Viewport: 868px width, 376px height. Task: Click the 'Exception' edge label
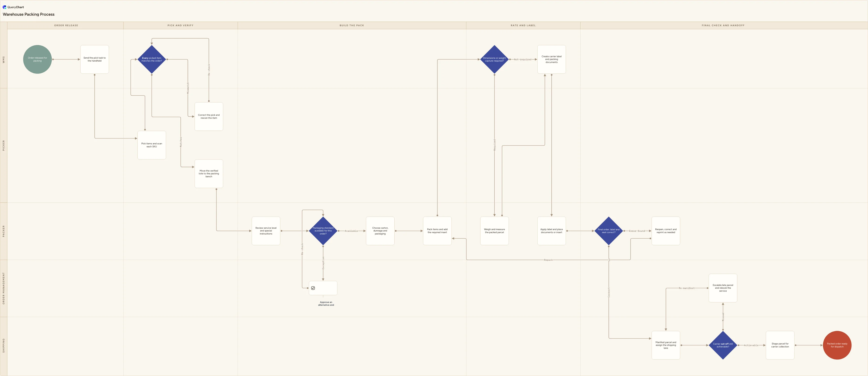coord(323,263)
